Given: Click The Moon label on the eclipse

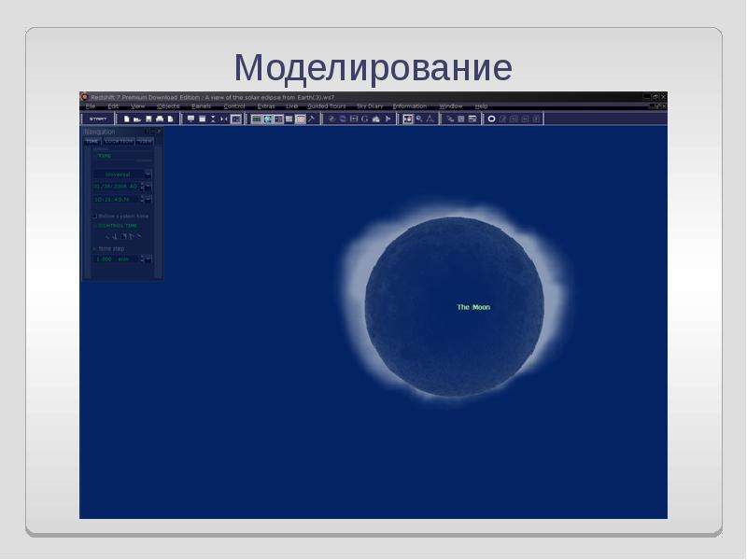Looking at the screenshot, I should 473,307.
